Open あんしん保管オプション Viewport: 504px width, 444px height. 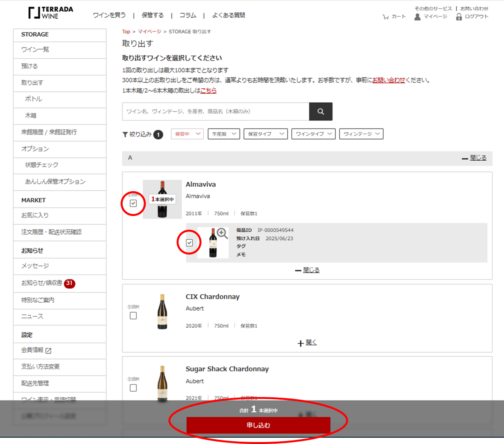[59, 182]
